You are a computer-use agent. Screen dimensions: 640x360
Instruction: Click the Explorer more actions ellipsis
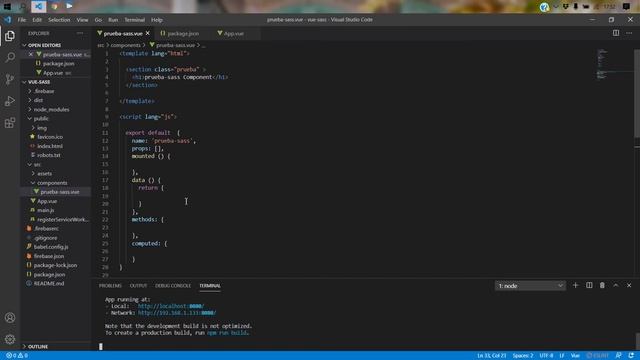point(80,33)
